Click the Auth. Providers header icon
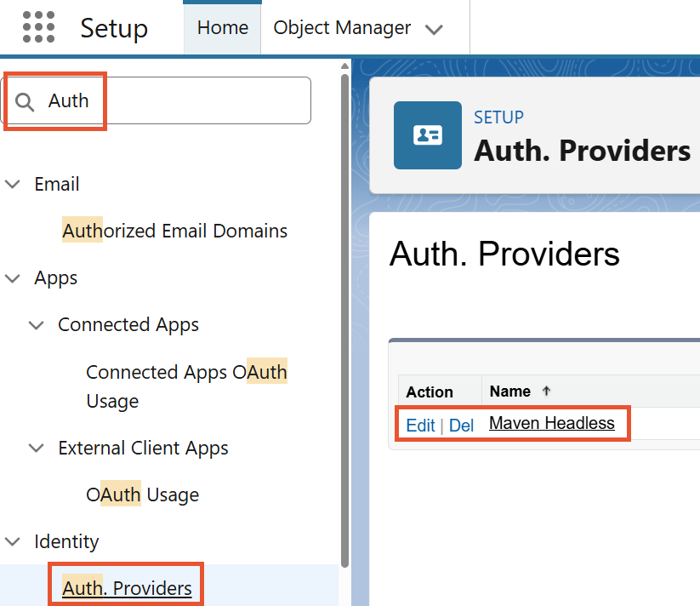Viewport: 700px width, 606px height. [x=427, y=135]
